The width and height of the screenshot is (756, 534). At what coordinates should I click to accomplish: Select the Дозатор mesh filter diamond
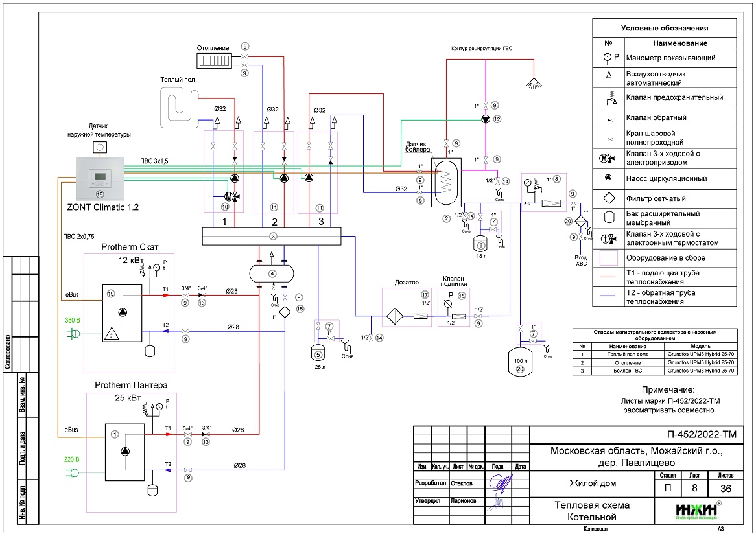[394, 316]
